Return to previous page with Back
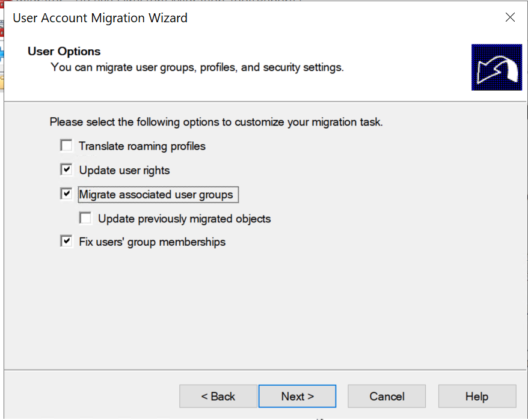This screenshot has height=420, width=528. (x=218, y=396)
